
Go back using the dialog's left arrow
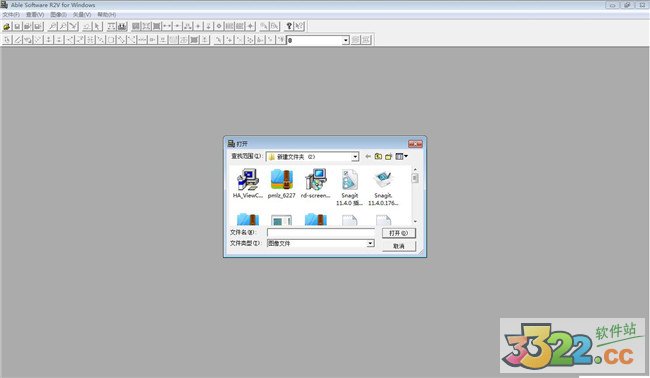tap(368, 156)
